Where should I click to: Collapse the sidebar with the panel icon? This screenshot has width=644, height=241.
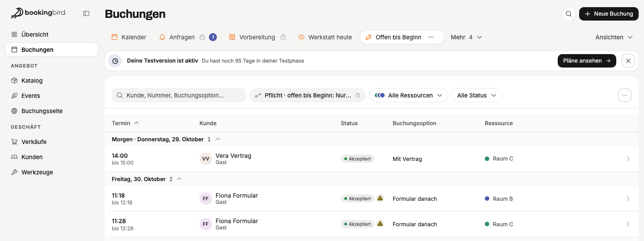[86, 13]
